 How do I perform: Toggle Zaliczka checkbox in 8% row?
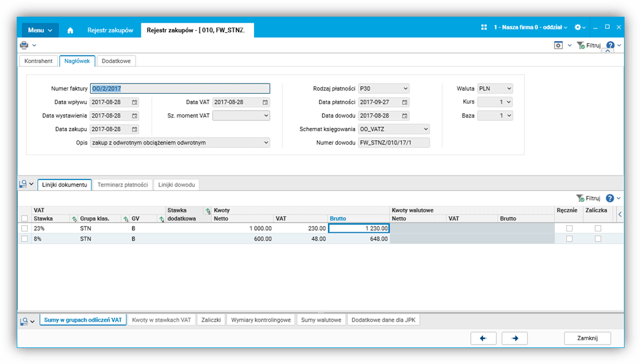pyautogui.click(x=598, y=239)
